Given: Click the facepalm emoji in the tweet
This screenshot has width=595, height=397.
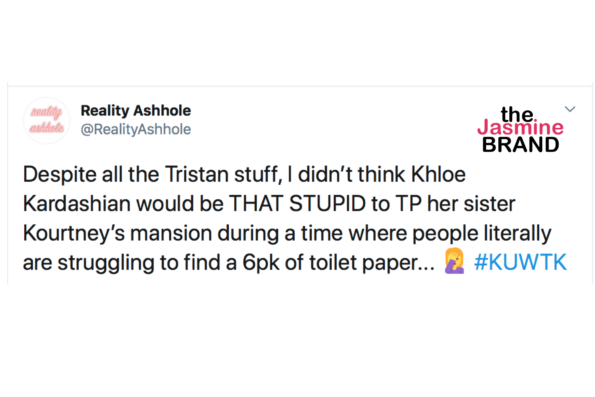Looking at the screenshot, I should click(x=455, y=261).
